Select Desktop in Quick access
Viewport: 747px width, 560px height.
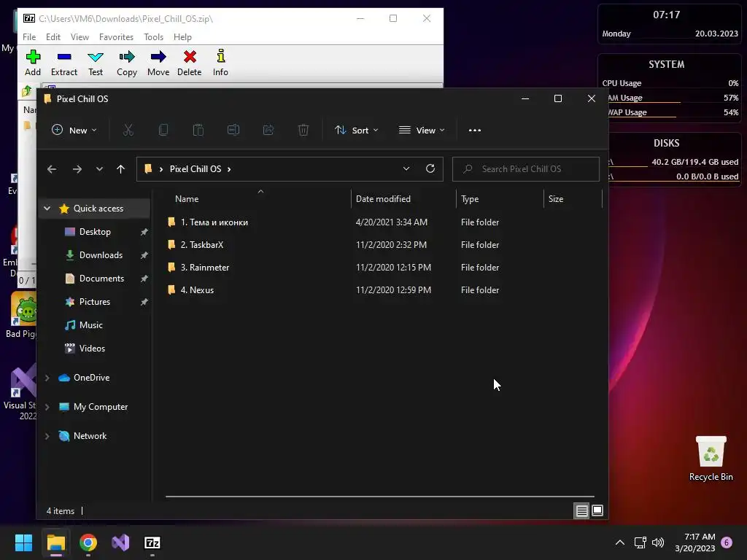tap(96, 232)
